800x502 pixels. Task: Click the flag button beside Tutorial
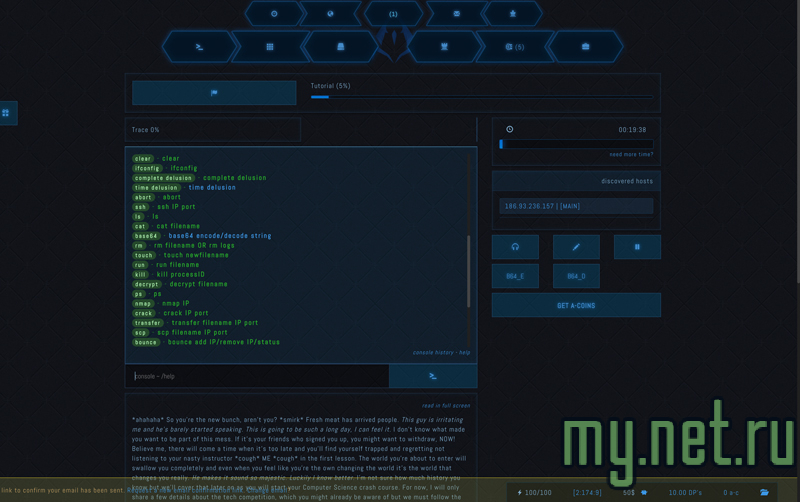[x=214, y=92]
